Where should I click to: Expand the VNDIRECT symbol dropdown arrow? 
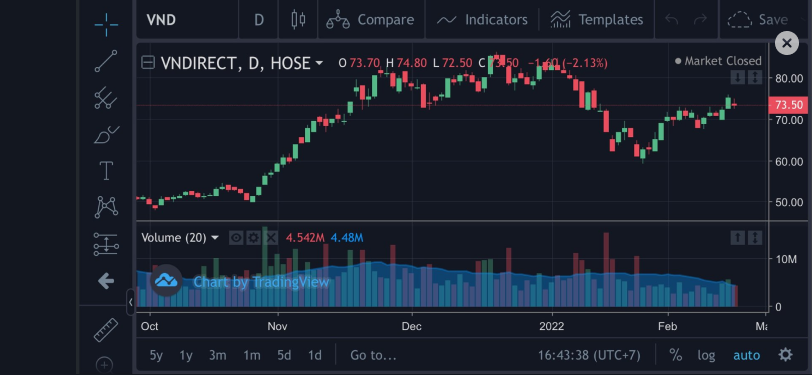click(319, 63)
